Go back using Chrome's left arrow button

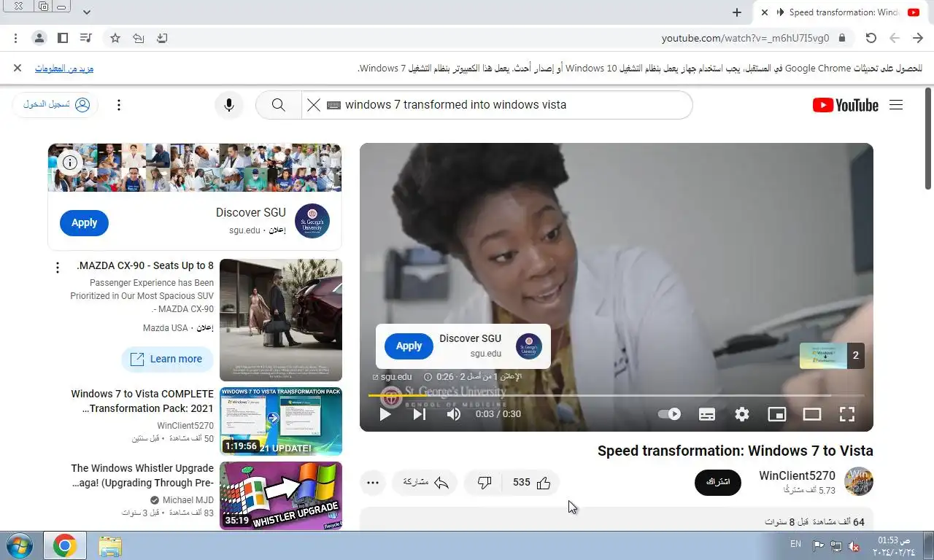pos(894,38)
